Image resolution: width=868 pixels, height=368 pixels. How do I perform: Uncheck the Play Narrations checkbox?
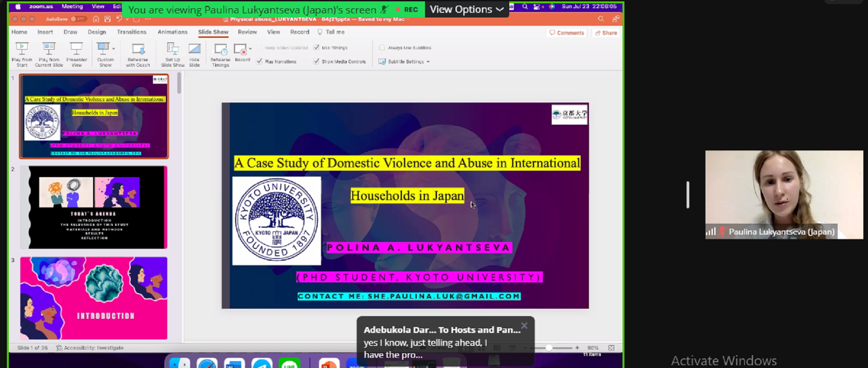[x=260, y=61]
